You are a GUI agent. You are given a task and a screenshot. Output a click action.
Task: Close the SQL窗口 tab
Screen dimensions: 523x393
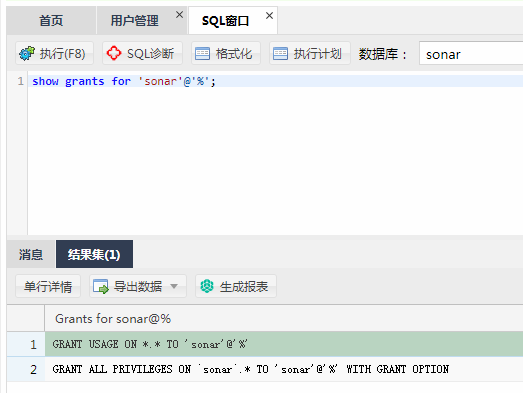(x=270, y=15)
